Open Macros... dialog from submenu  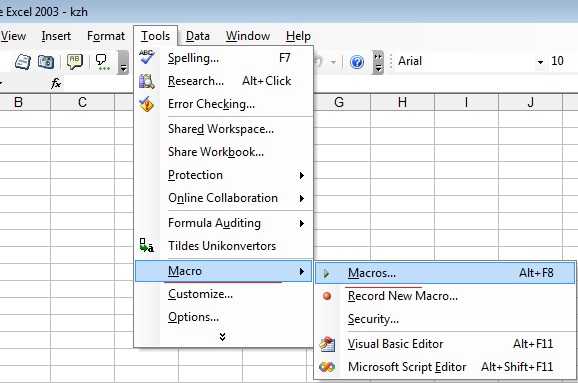pos(445,273)
